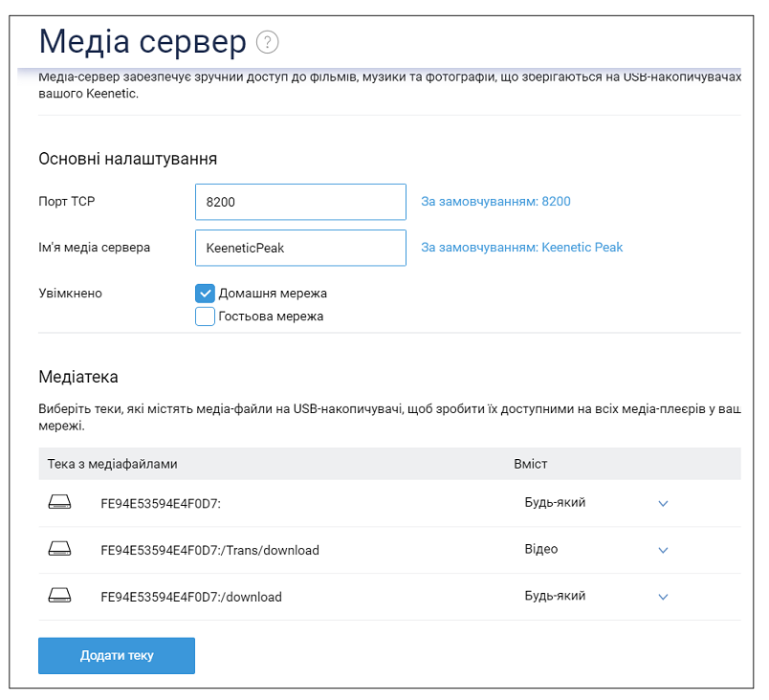Viewport: 769px width, 700px height.
Task: Click the Додати теку button
Action: point(117,655)
